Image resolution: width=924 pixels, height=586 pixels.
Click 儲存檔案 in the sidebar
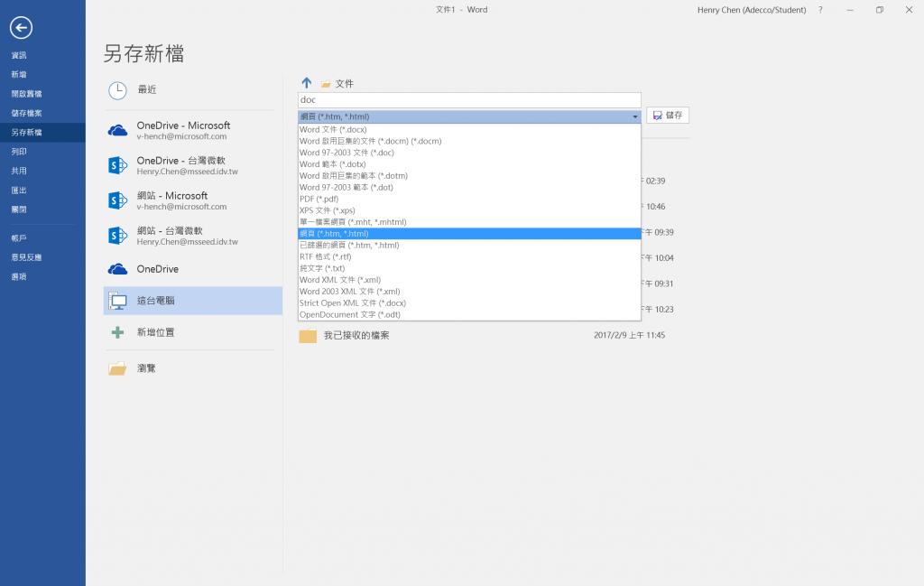[x=42, y=113]
